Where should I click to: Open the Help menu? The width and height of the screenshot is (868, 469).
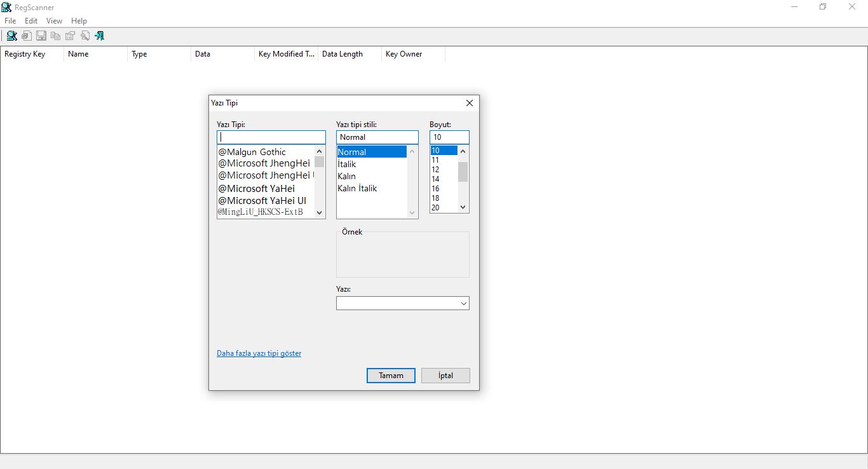click(79, 21)
